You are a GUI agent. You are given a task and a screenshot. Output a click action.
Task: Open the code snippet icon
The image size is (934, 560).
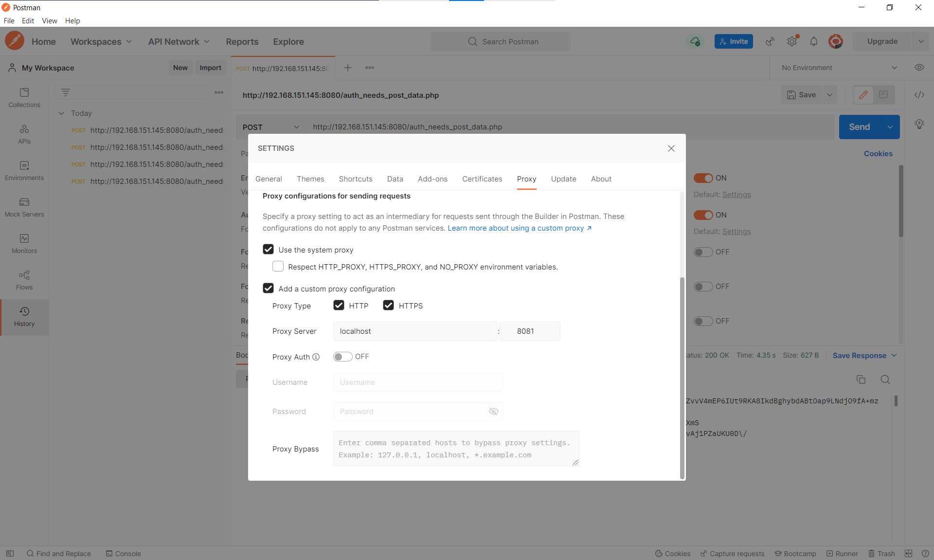tap(919, 95)
